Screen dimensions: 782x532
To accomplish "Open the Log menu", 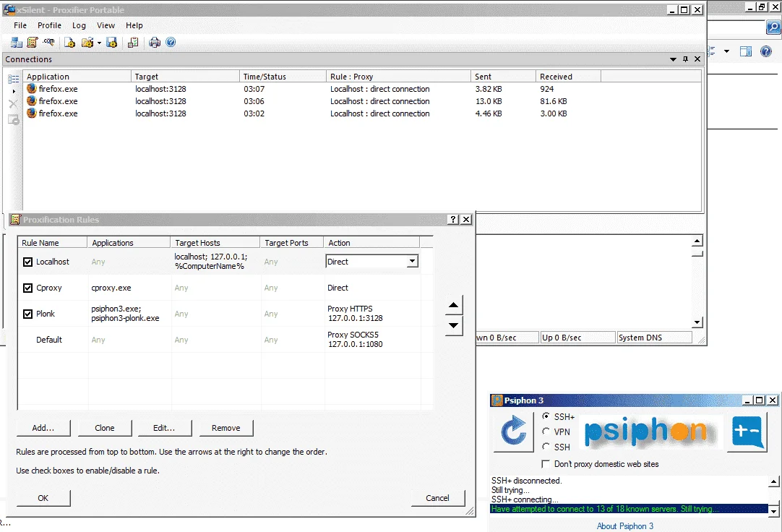I will pos(79,25).
